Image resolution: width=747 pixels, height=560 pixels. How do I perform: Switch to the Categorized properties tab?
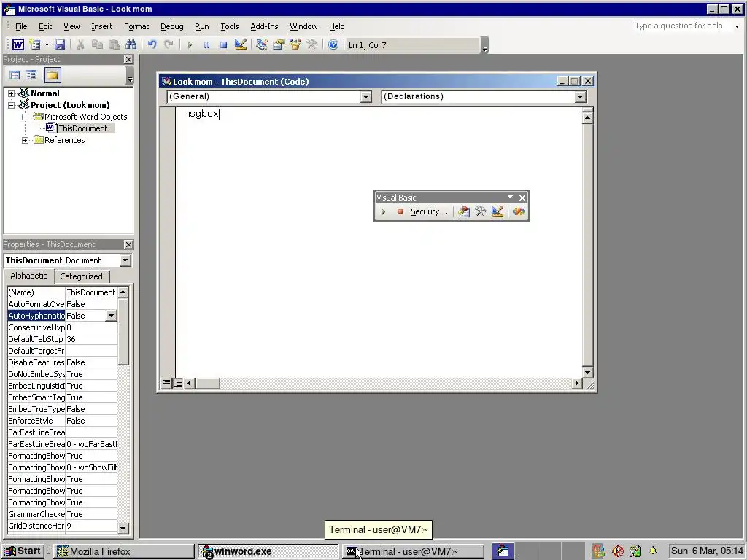pyautogui.click(x=82, y=276)
